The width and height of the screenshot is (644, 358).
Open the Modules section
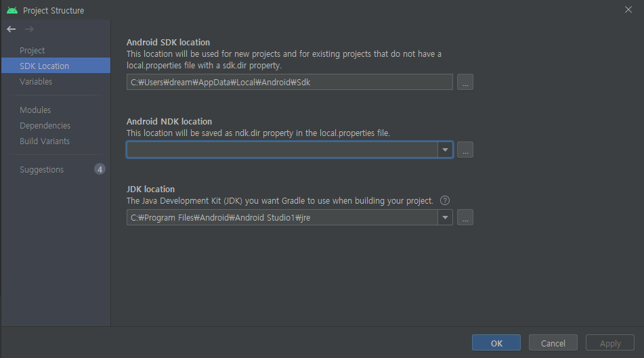pyautogui.click(x=35, y=110)
